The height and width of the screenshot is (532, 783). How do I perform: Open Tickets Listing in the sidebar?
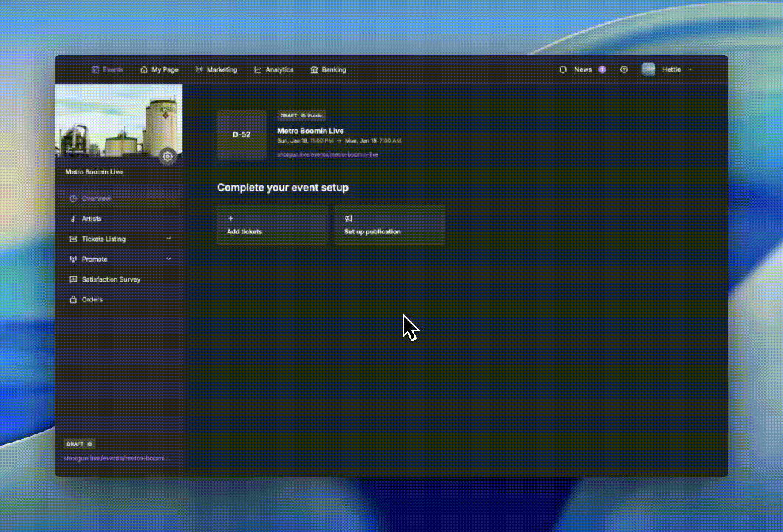click(x=119, y=239)
